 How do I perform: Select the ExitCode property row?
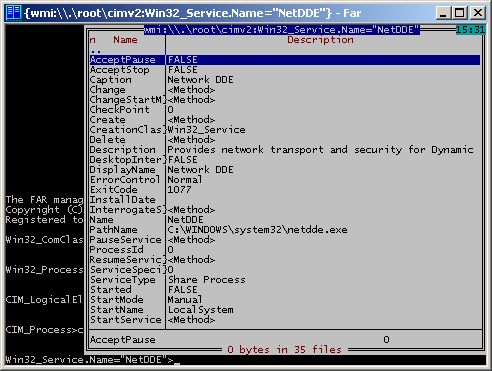[x=285, y=190]
